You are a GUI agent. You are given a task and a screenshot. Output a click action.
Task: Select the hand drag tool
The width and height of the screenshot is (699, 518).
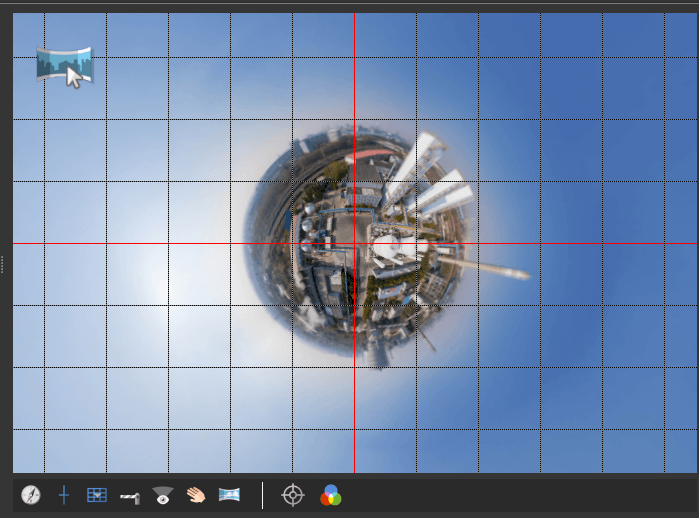(195, 495)
